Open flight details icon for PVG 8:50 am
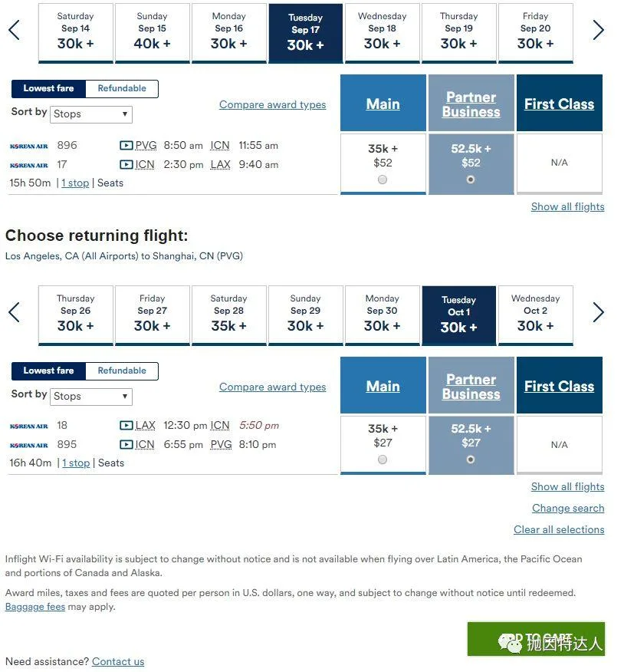 pos(126,145)
